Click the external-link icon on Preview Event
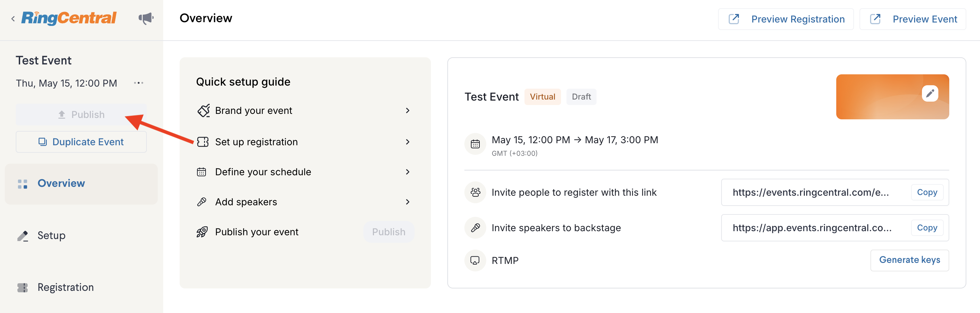The width and height of the screenshot is (980, 313). tap(875, 19)
